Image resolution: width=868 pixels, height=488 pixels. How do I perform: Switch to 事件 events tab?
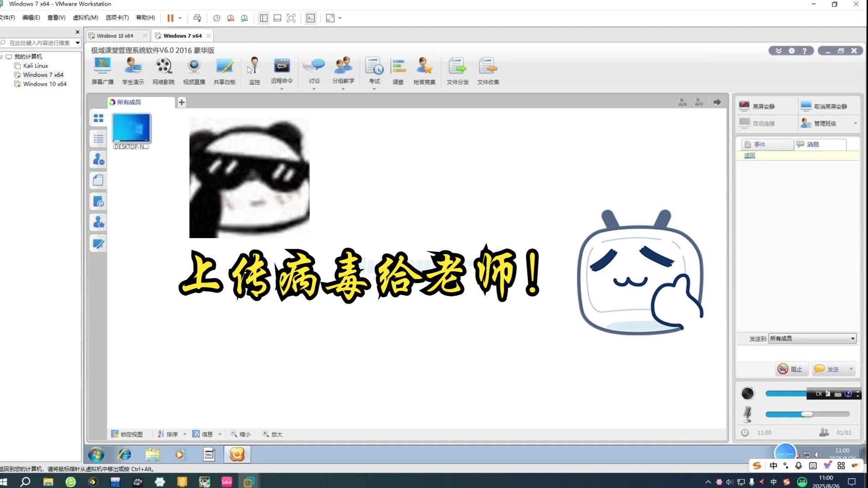pos(767,144)
